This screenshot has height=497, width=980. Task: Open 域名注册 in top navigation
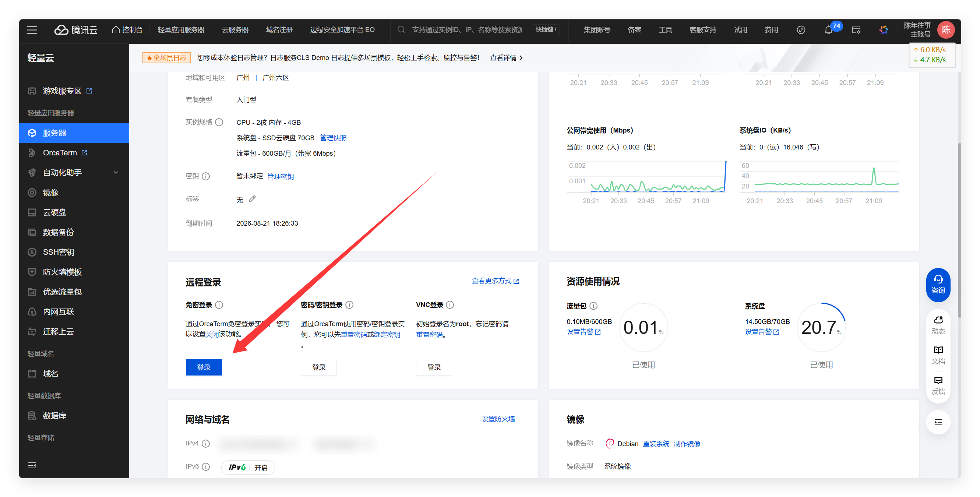[279, 30]
